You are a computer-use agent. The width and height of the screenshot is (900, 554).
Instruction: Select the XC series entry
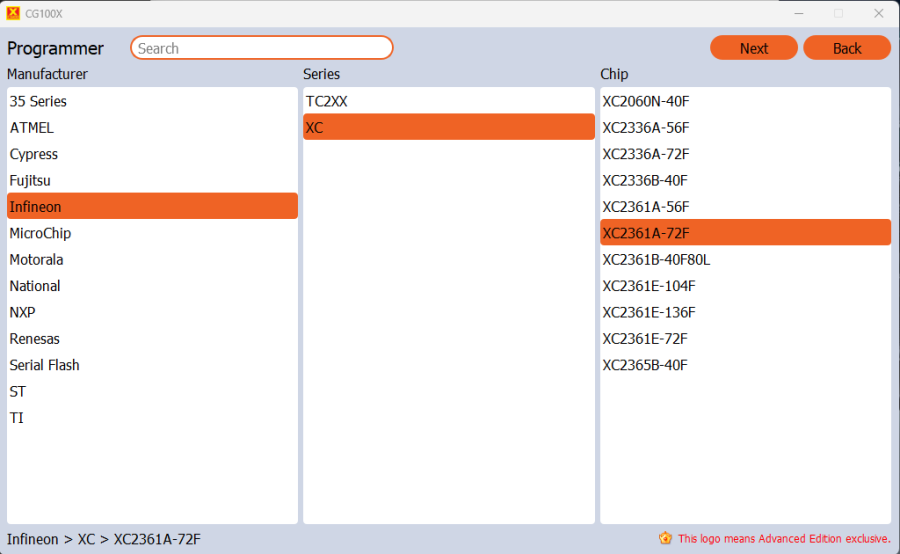click(x=315, y=128)
